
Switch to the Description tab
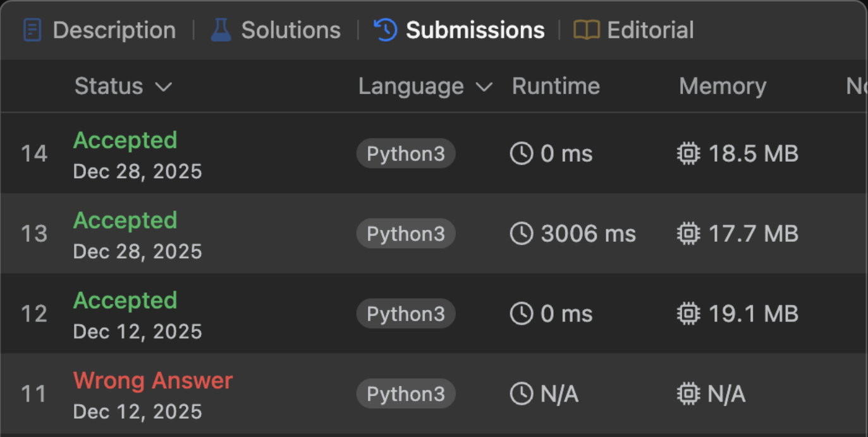pyautogui.click(x=114, y=30)
